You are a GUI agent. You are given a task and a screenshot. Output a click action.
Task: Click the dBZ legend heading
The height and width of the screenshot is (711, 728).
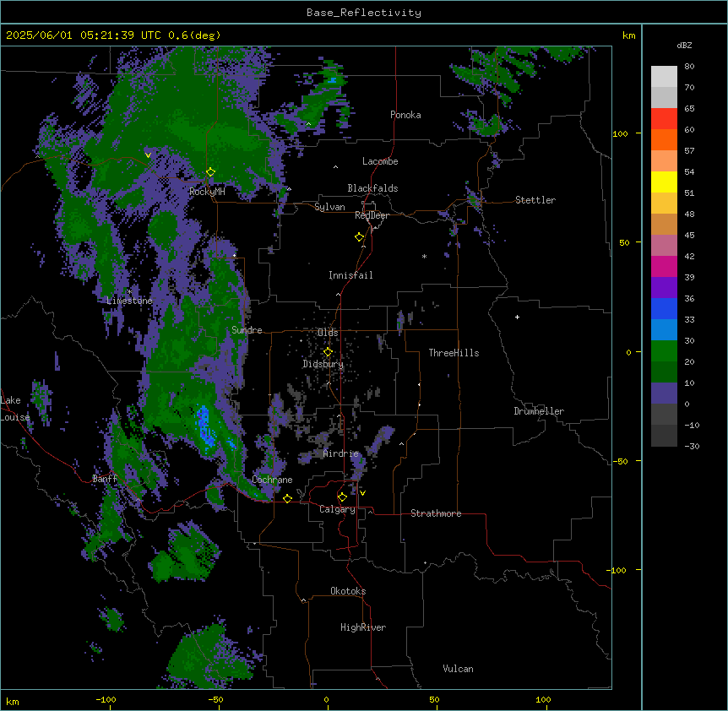684,45
